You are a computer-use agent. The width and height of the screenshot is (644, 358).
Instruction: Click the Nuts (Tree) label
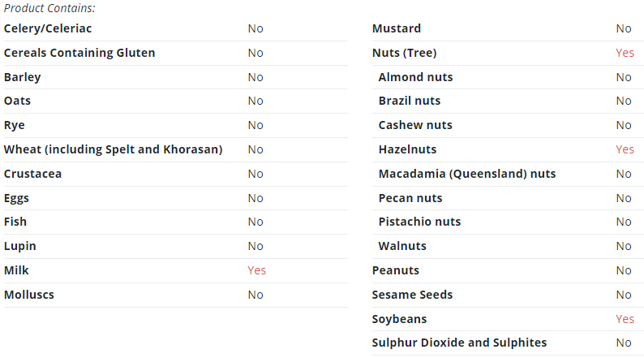(404, 53)
